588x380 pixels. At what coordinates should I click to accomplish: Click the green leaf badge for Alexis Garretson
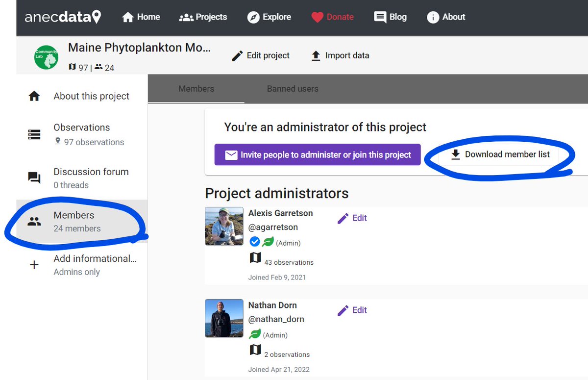[268, 242]
